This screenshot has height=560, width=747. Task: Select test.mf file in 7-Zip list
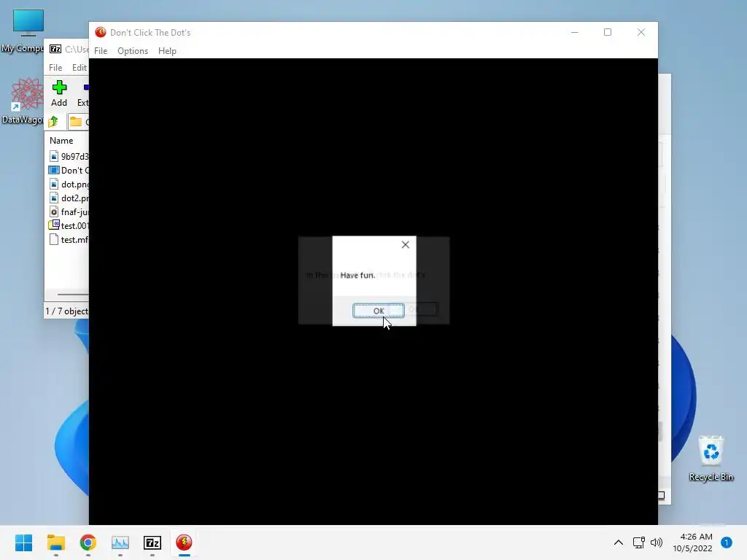[69, 239]
